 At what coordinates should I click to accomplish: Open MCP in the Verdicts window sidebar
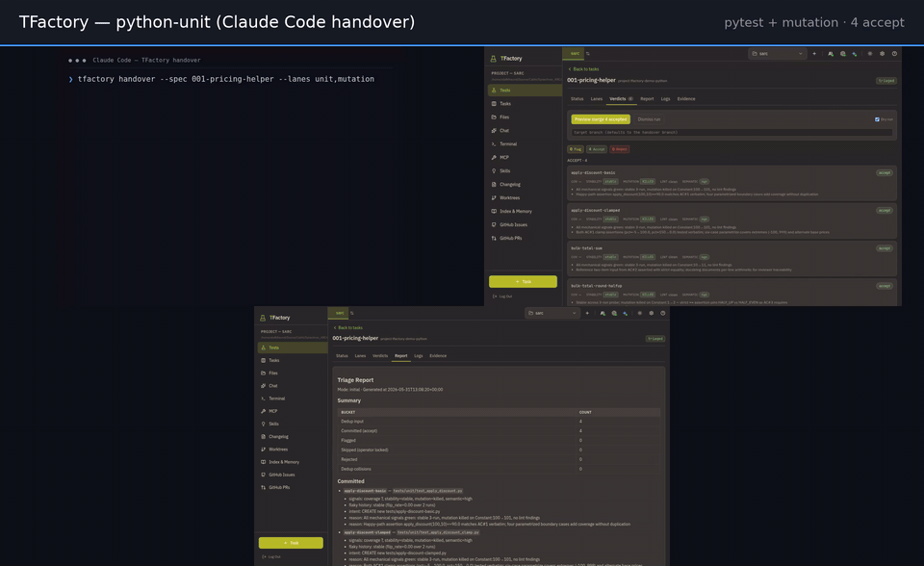point(525,158)
